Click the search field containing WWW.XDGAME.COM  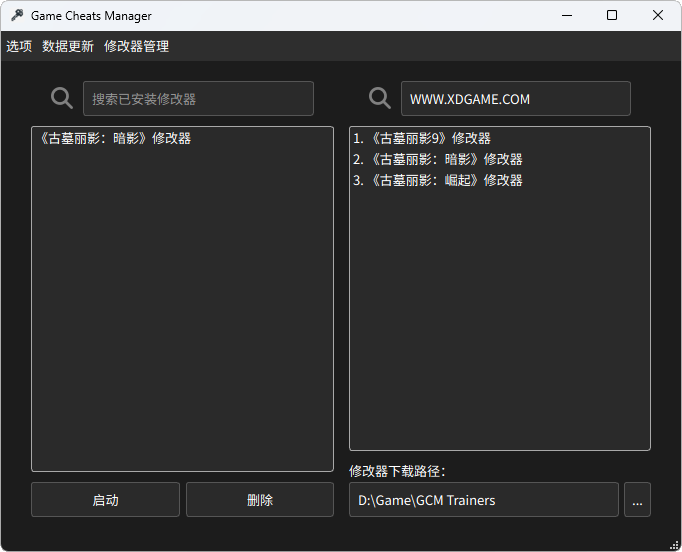pos(515,99)
